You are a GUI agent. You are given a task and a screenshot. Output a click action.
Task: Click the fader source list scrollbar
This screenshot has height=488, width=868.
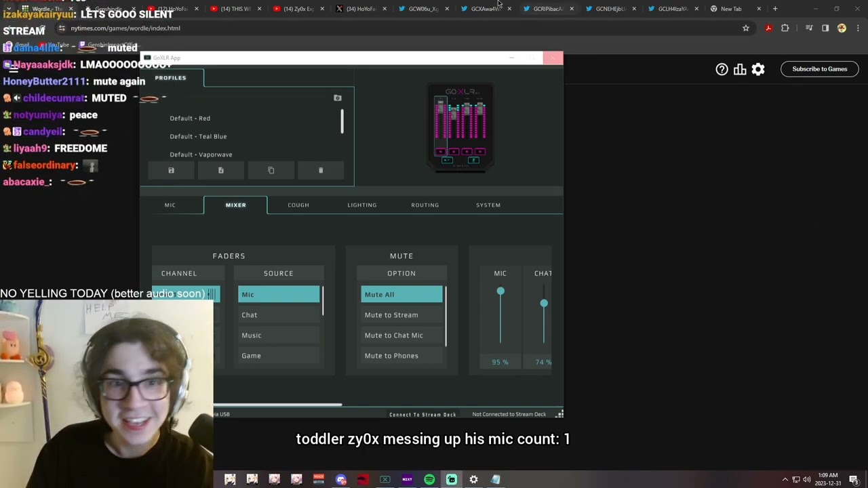323,301
